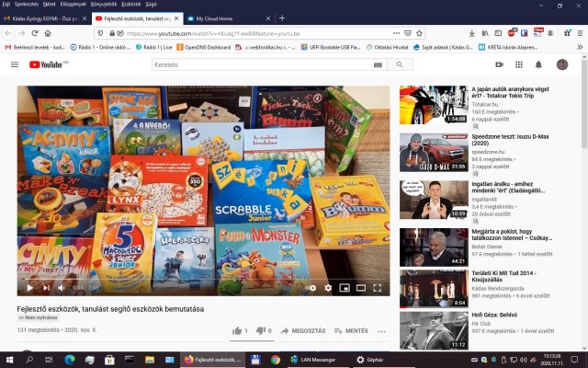This screenshot has height=368, width=588.
Task: Save page to Pocket icon in address bar
Action: coord(408,33)
